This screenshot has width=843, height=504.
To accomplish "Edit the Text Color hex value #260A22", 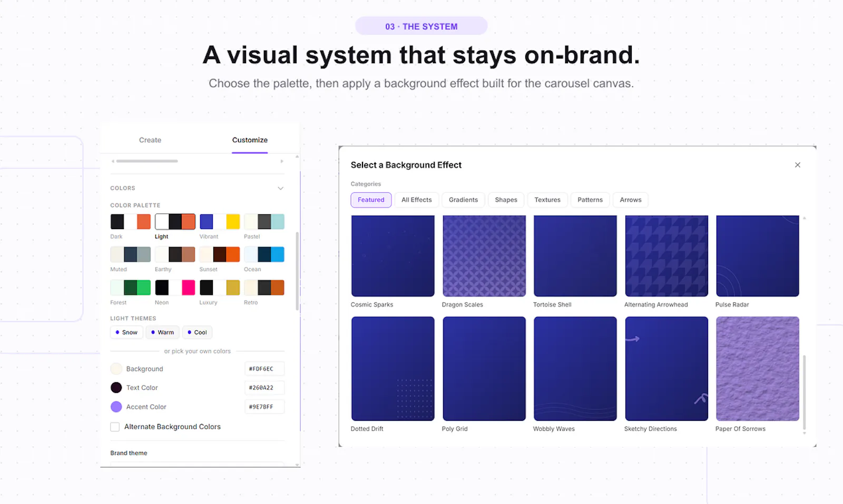I will [264, 388].
